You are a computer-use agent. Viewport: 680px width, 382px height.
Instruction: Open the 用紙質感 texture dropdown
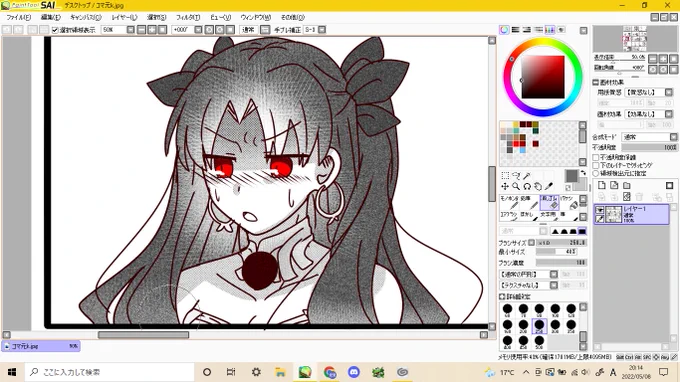(669, 92)
